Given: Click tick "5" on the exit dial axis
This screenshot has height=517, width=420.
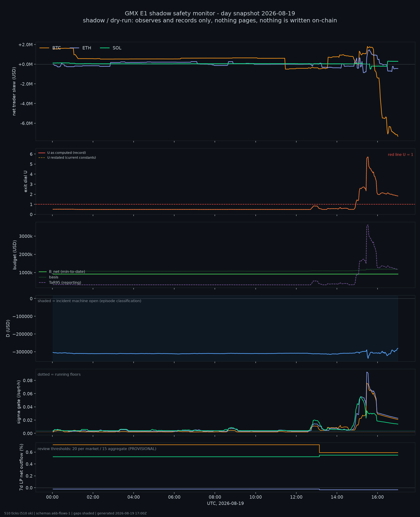Looking at the screenshot, I should (31, 164).
